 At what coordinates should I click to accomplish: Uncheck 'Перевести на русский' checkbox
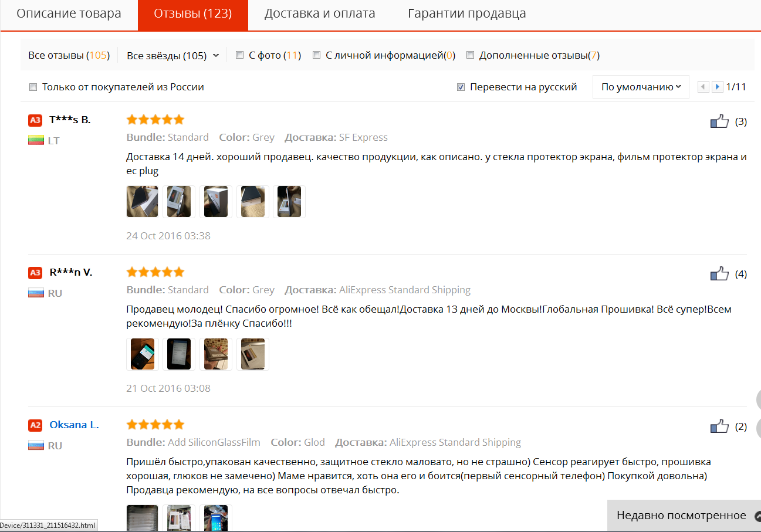tap(461, 87)
